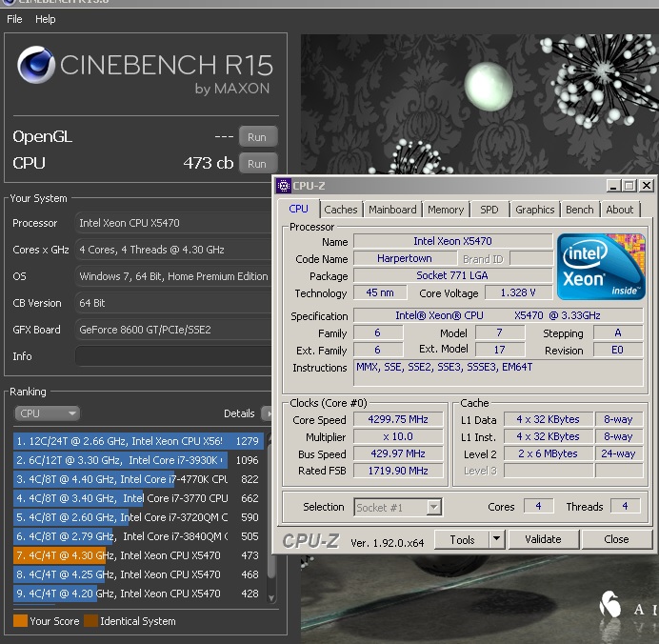The image size is (659, 644).
Task: Select ranking row 4 Intel Core i7-3770
Action: tap(138, 498)
